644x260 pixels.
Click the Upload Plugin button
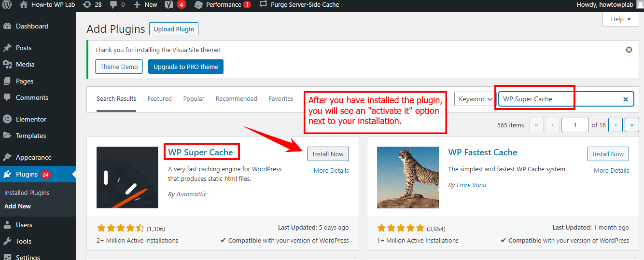(174, 29)
